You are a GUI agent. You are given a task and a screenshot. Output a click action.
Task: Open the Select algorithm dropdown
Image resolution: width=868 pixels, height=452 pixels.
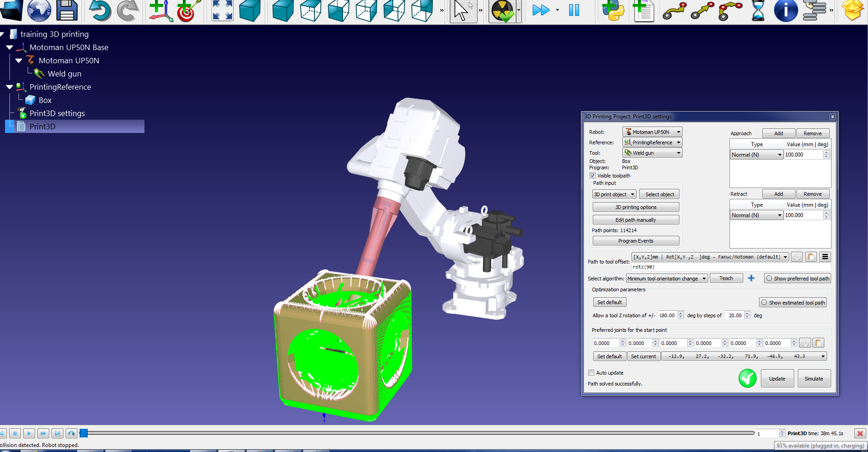click(x=667, y=279)
